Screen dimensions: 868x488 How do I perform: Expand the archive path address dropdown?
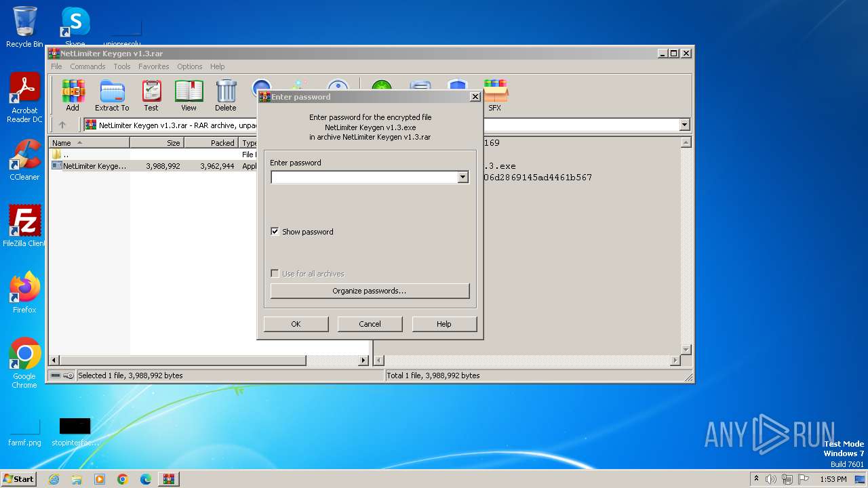684,125
